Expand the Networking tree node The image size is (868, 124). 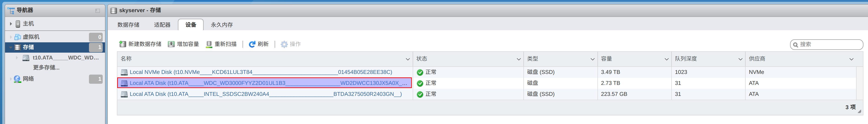[11, 79]
